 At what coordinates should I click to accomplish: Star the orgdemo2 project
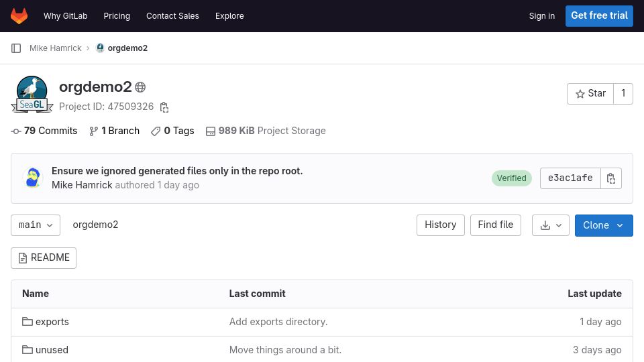590,94
